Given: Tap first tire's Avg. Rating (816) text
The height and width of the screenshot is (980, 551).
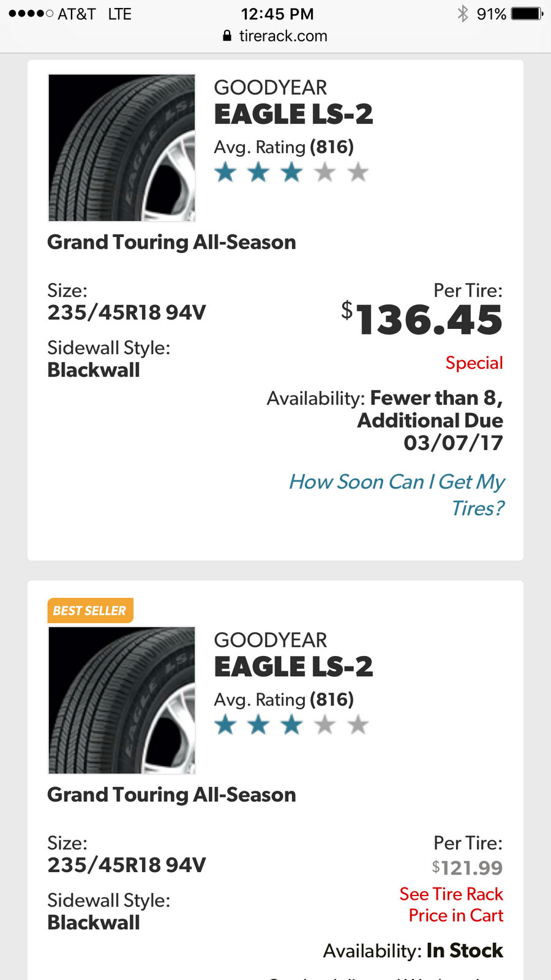Looking at the screenshot, I should (283, 147).
